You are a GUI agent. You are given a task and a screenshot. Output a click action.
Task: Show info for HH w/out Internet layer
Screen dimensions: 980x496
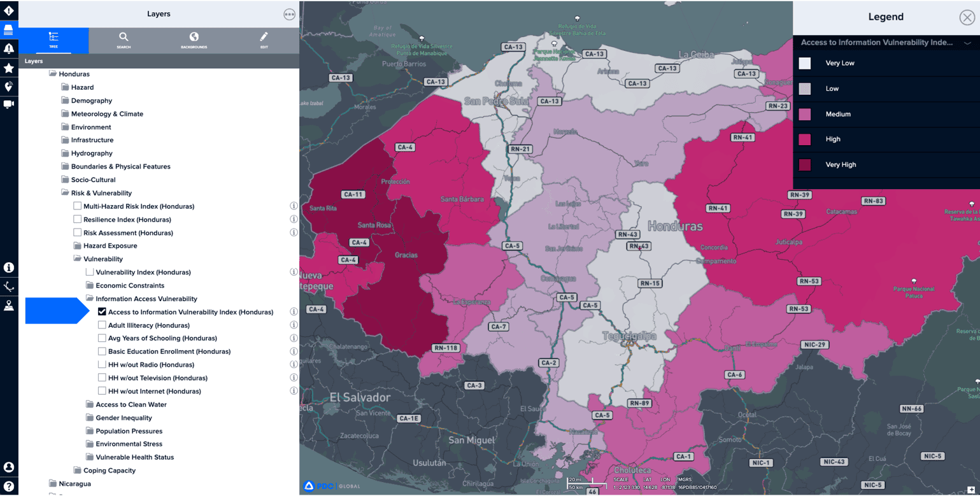[294, 391]
